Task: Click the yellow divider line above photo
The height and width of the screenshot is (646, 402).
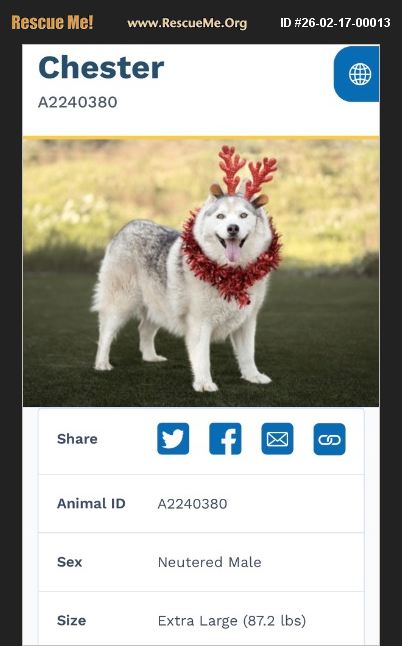Action: [x=201, y=138]
